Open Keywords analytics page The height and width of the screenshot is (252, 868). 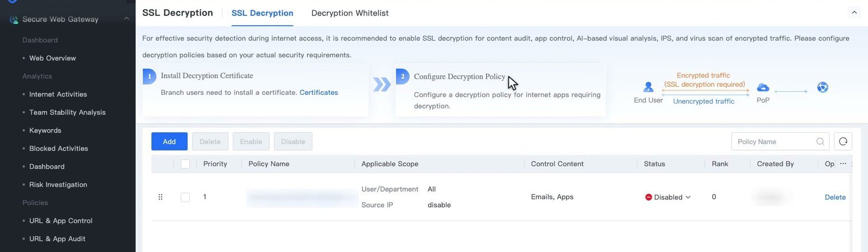point(45,131)
